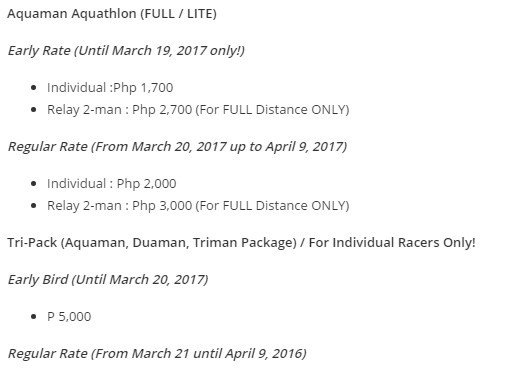Screen dimensions: 509x385
Task: Click the bullet before Relay 2-man Php 3,000
Action: point(33,206)
